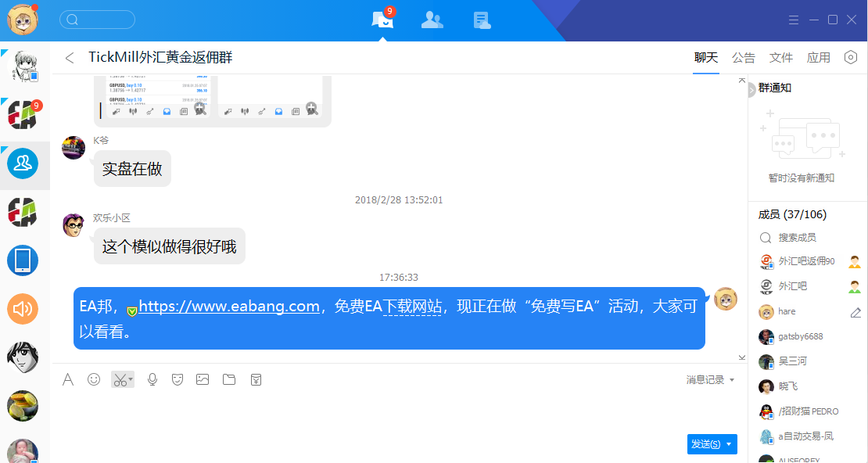Expand the 消息记录 dropdown arrow
The height and width of the screenshot is (463, 868).
coord(732,380)
